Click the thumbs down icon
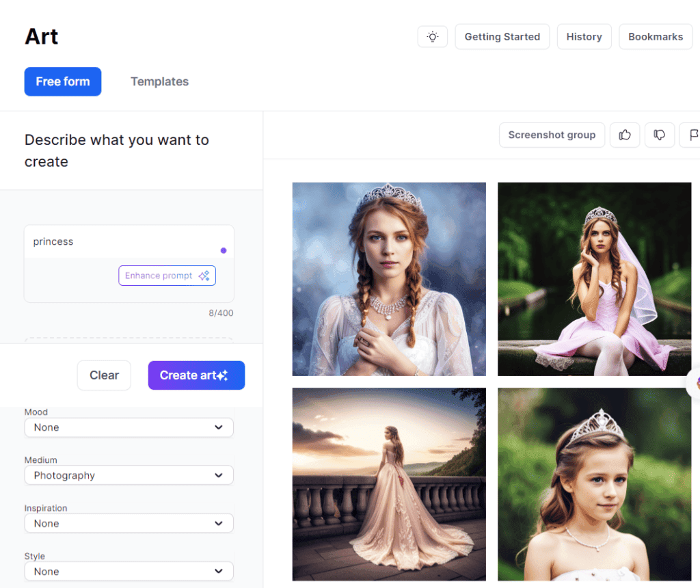The width and height of the screenshot is (700, 588). click(660, 135)
